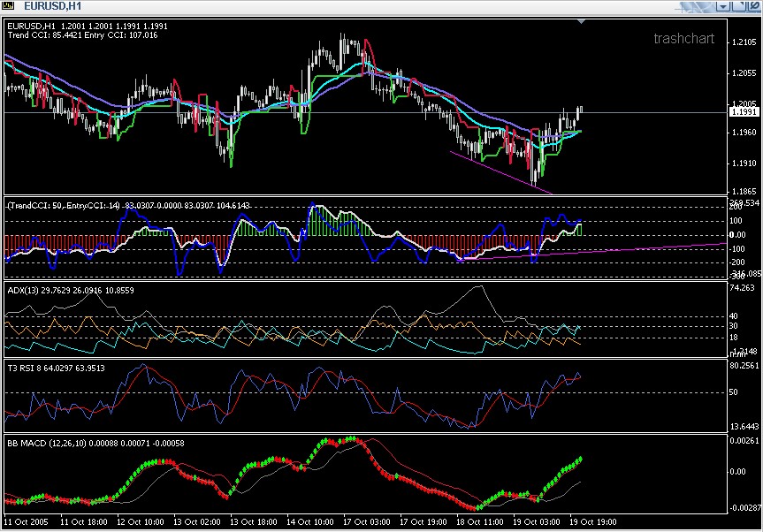The image size is (763, 532).
Task: Click the '17 Oct 03:00' time label
Action: tap(366, 522)
